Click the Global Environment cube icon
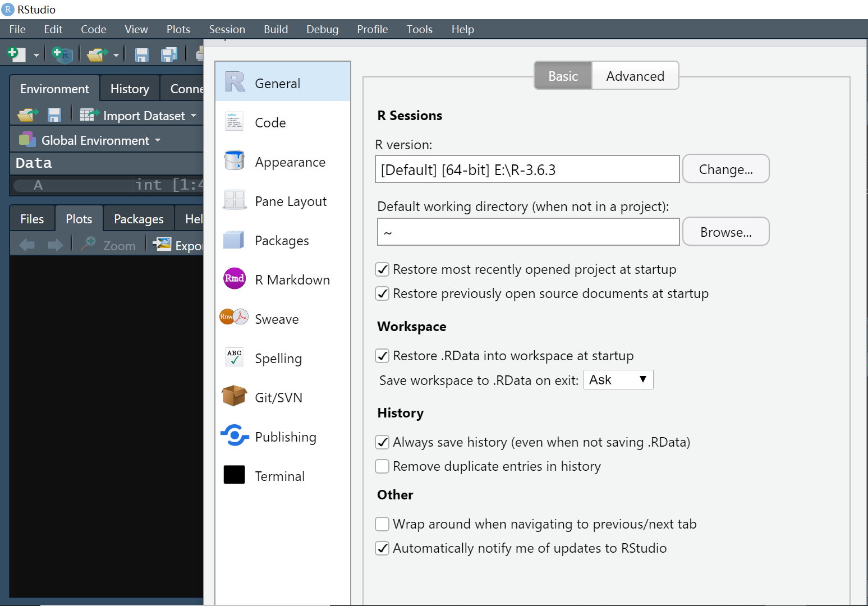Image resolution: width=868 pixels, height=606 pixels. click(27, 139)
